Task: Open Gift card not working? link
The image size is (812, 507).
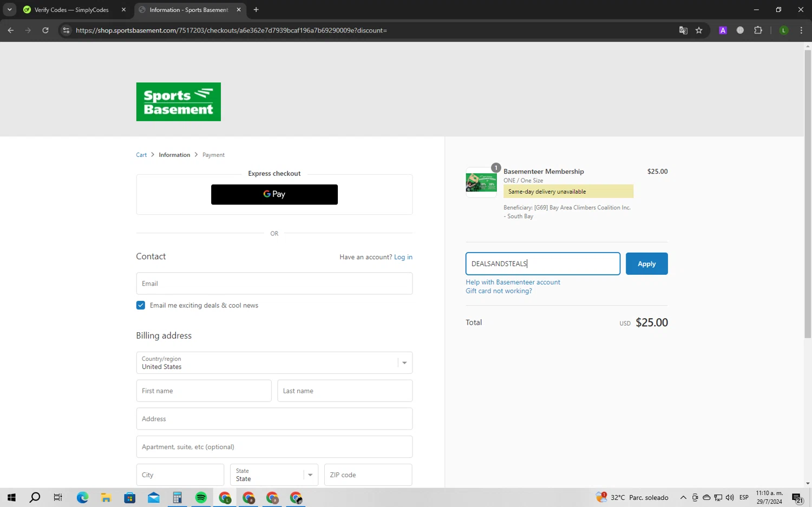Action: click(499, 291)
